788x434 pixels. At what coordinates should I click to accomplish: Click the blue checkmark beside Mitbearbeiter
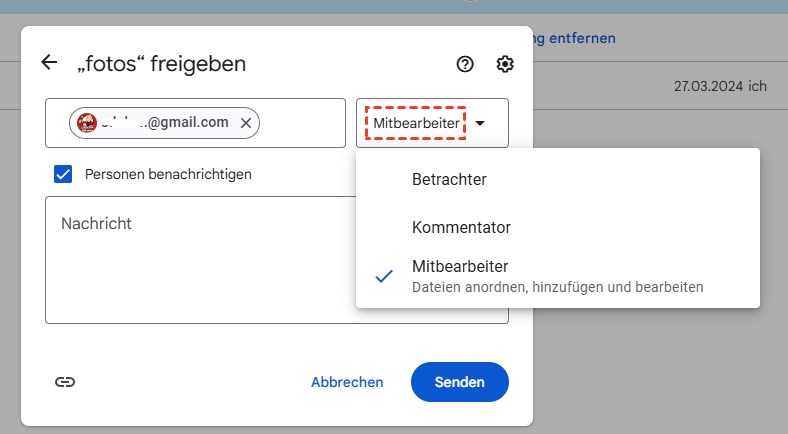pyautogui.click(x=383, y=276)
